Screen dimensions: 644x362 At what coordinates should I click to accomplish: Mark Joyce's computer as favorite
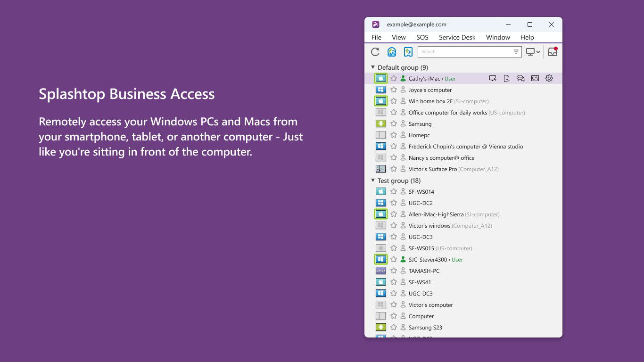click(x=394, y=90)
